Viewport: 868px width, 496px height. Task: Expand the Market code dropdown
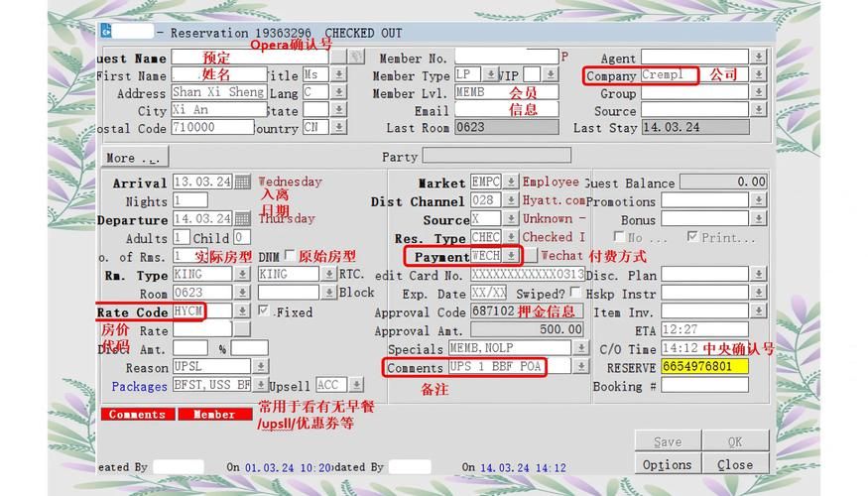click(x=511, y=183)
